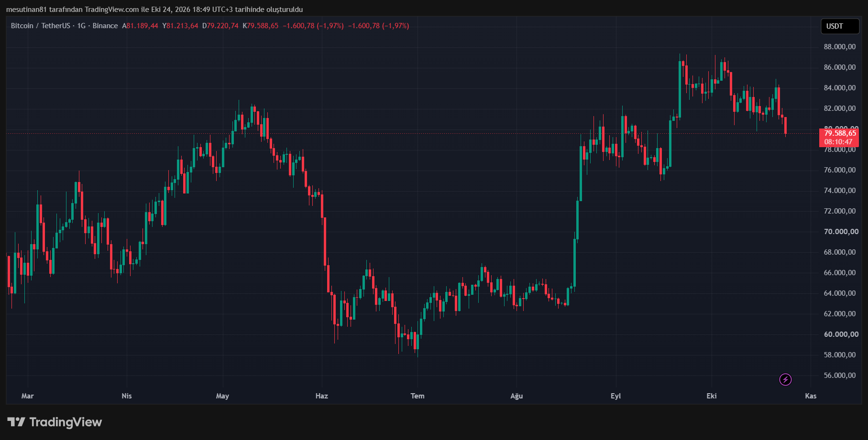Select the current price label 79.588,65
This screenshot has height=440, width=868.
click(x=840, y=133)
